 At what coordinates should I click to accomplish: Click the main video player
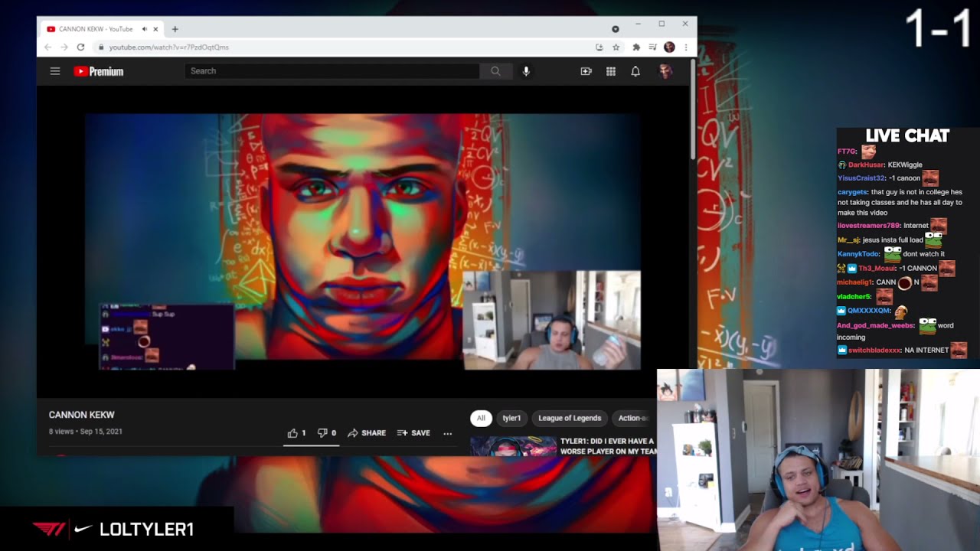[x=362, y=242]
